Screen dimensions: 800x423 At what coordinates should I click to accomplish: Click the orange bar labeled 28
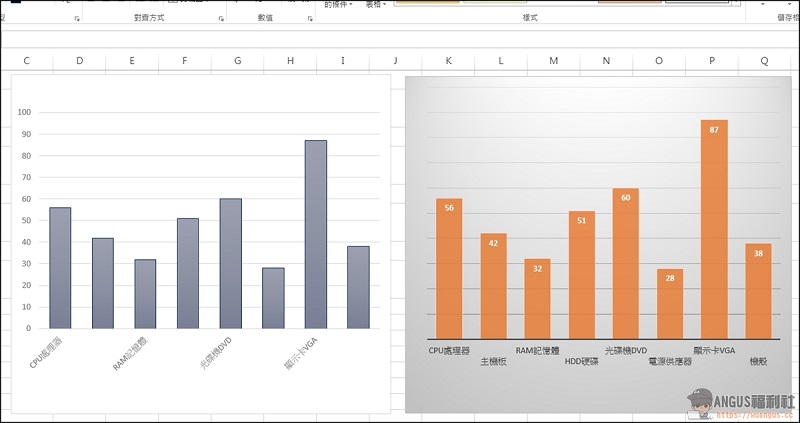[670, 304]
